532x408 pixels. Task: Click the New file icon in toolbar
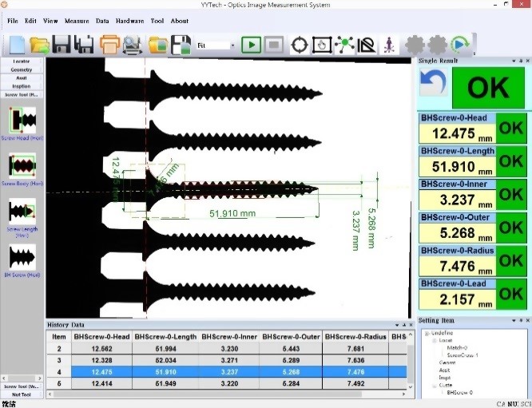coord(17,44)
